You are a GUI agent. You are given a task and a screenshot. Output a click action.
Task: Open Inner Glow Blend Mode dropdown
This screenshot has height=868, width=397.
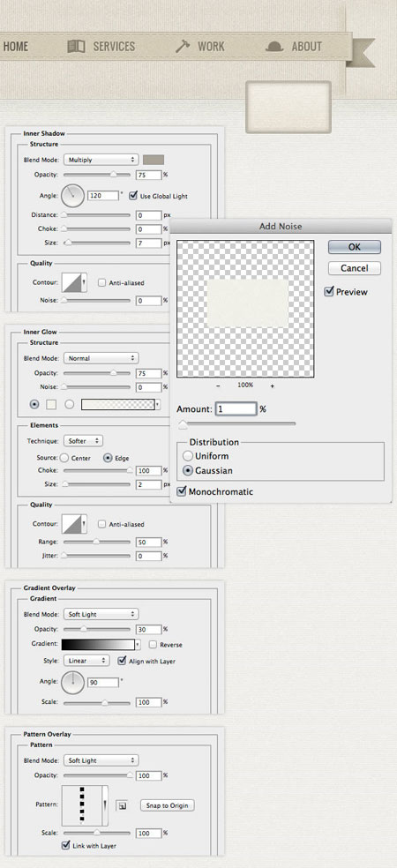coord(101,358)
